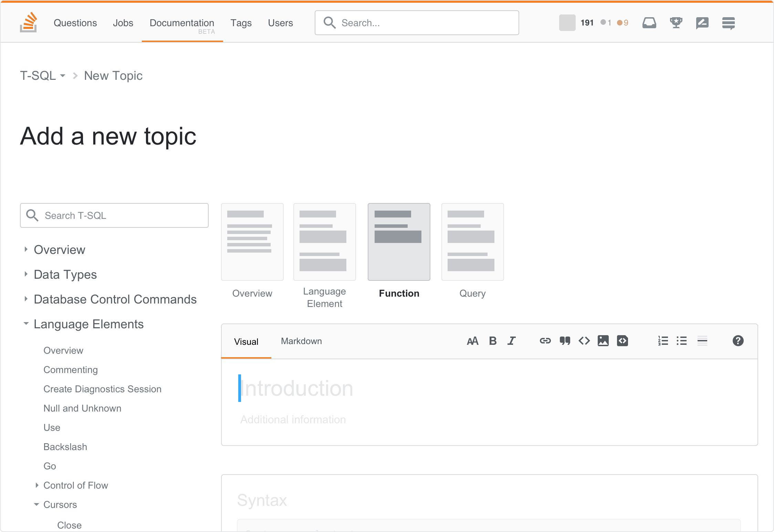Screen dimensions: 774x532
Task: Open the inbox icon in header
Action: (x=649, y=23)
